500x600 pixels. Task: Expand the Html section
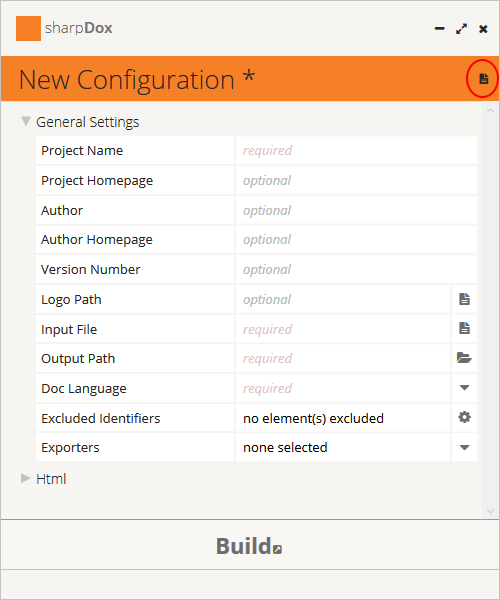[x=26, y=478]
